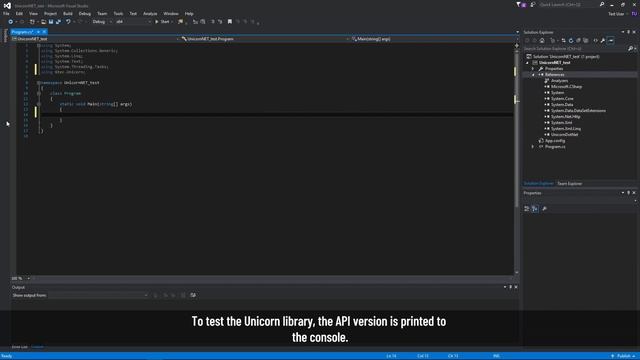Open the Edit menu
640x360 pixels.
(x=19, y=13)
